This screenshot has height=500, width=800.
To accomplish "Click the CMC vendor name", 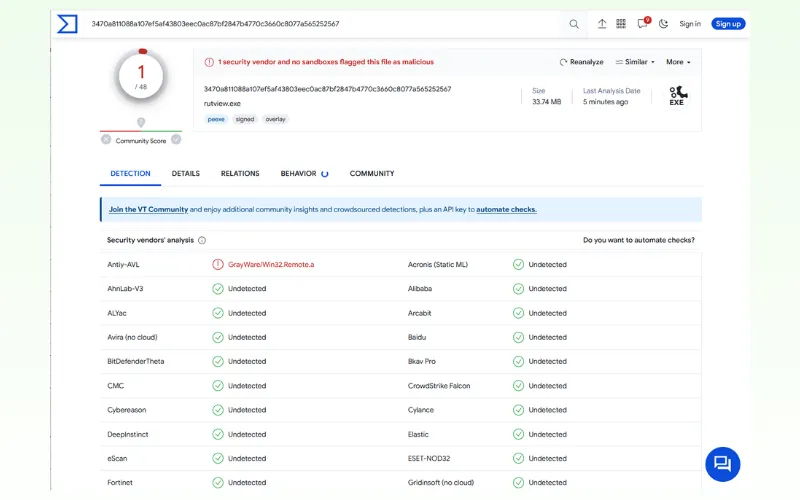I will [x=115, y=386].
